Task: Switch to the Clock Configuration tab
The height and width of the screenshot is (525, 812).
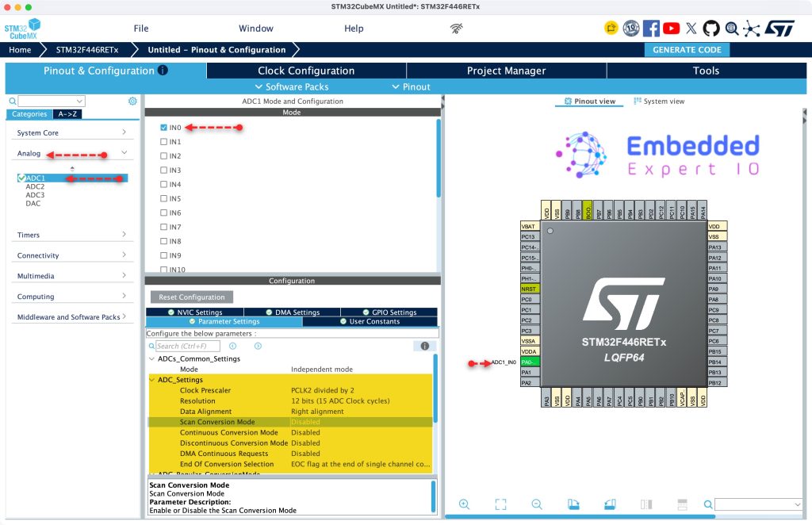Action: pyautogui.click(x=306, y=71)
